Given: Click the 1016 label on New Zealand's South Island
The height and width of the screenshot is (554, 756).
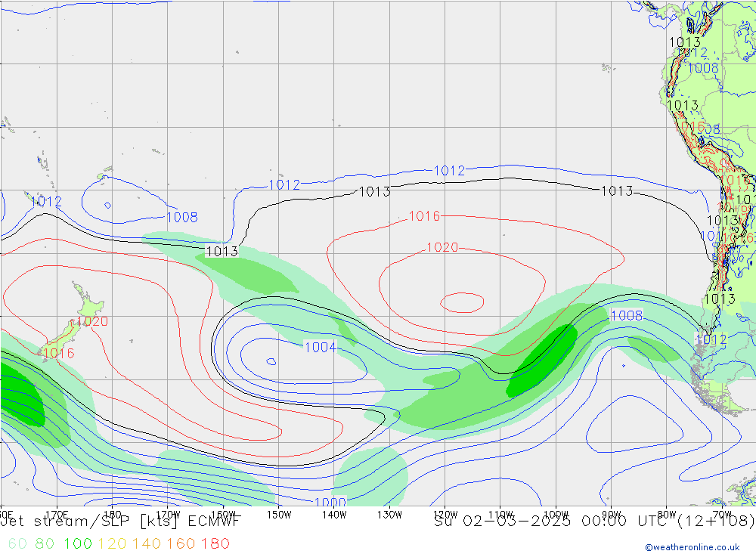Looking at the screenshot, I should tap(59, 354).
